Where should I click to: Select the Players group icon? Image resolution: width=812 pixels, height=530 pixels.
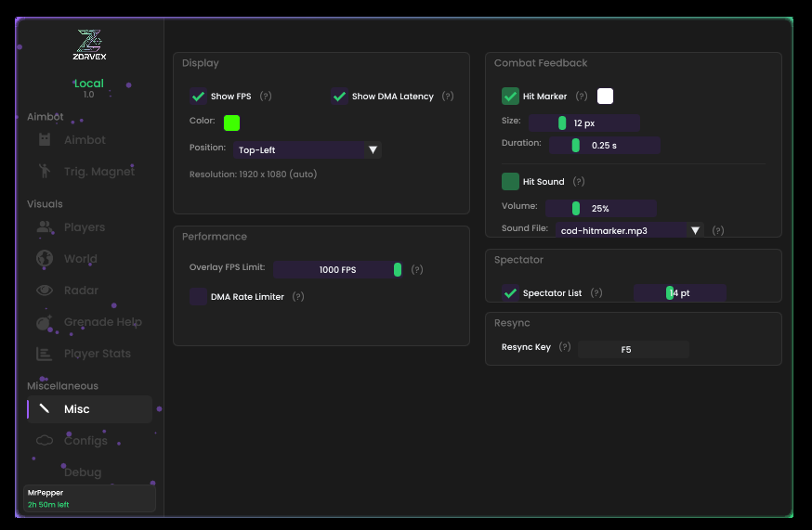45,227
